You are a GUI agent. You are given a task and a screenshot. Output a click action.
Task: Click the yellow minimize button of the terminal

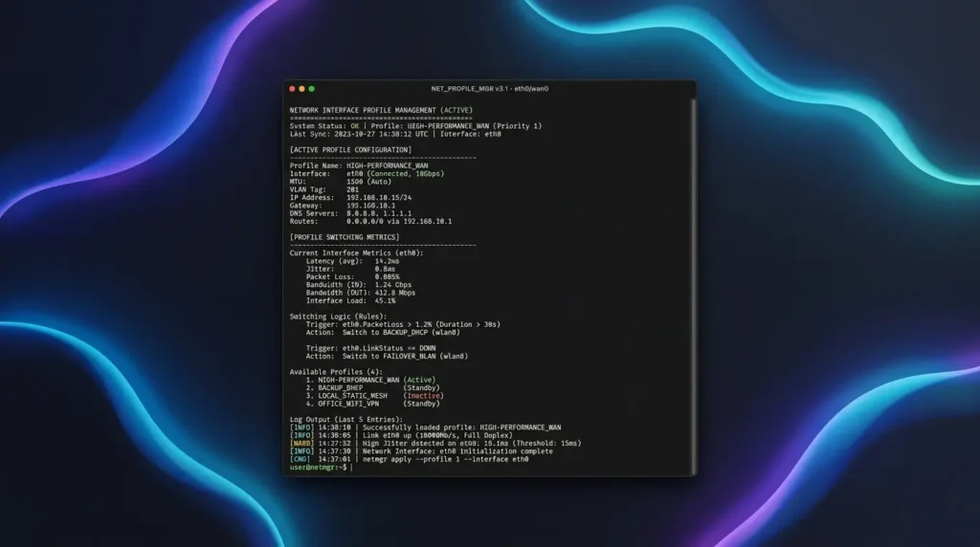(x=301, y=89)
